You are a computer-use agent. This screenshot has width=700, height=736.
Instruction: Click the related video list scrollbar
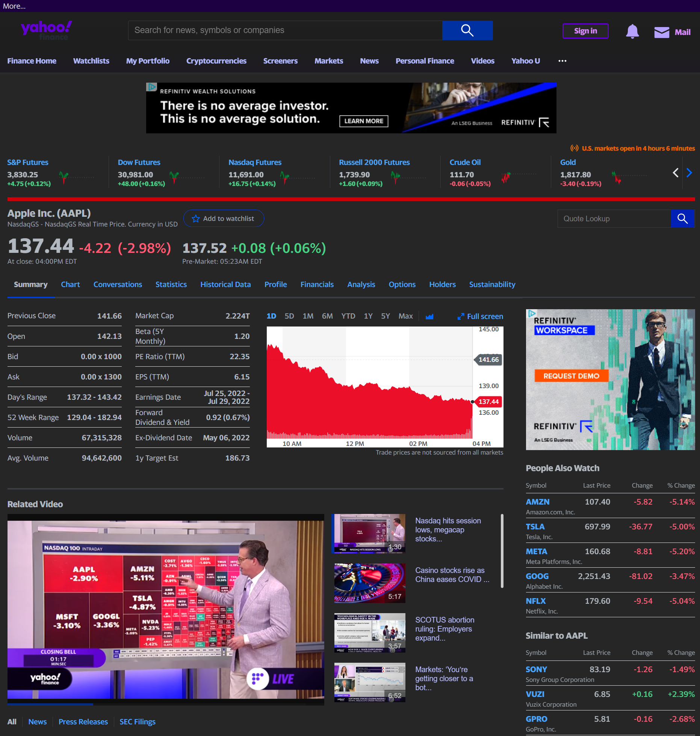(502, 551)
